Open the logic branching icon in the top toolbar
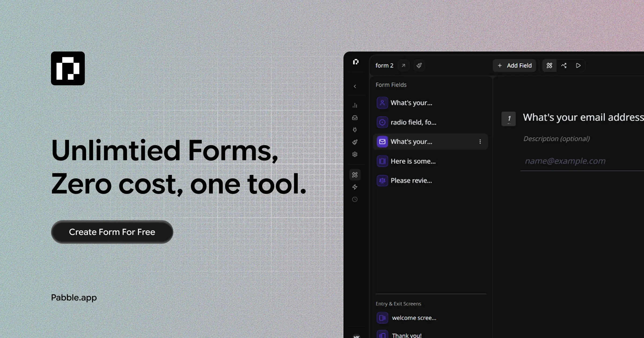The height and width of the screenshot is (338, 644). pos(564,65)
